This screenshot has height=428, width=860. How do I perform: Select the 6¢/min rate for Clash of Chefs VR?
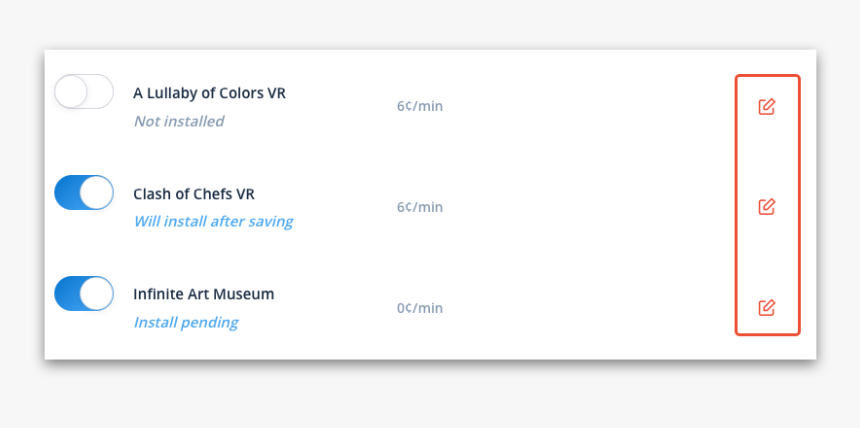tap(419, 207)
